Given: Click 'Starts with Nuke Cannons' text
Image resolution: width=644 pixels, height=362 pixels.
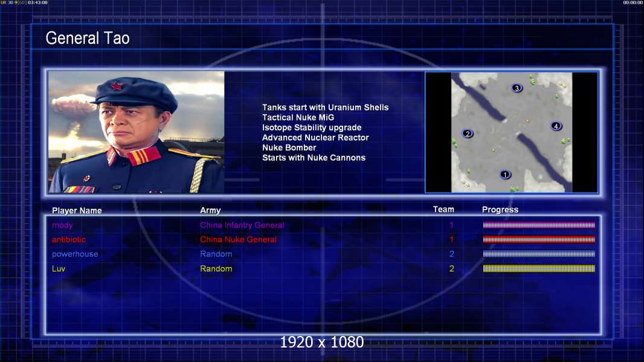Looking at the screenshot, I should coord(314,158).
